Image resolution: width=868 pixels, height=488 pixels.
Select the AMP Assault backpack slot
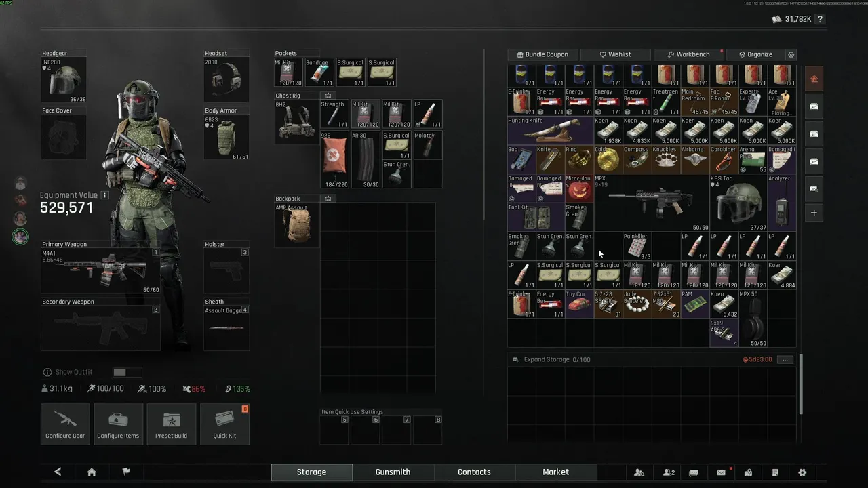click(x=297, y=225)
